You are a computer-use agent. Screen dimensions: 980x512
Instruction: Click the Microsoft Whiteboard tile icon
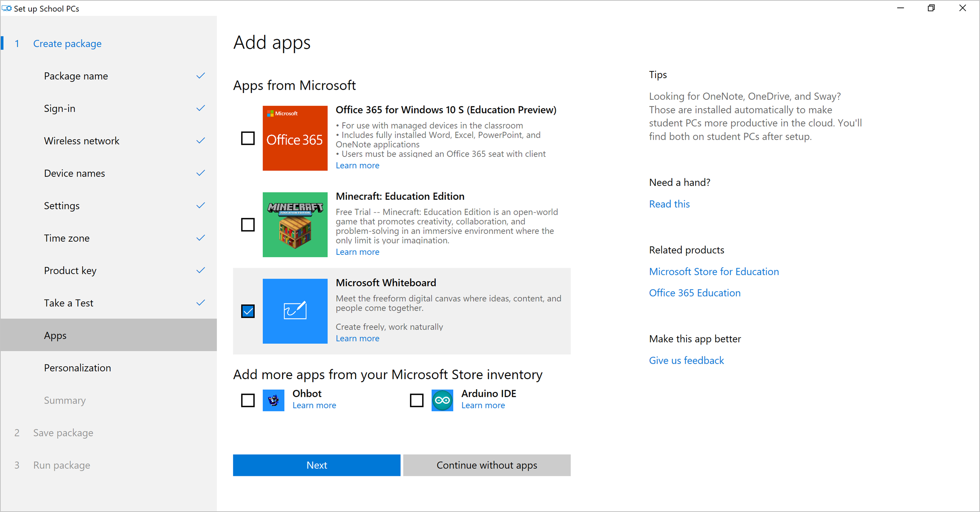point(295,311)
